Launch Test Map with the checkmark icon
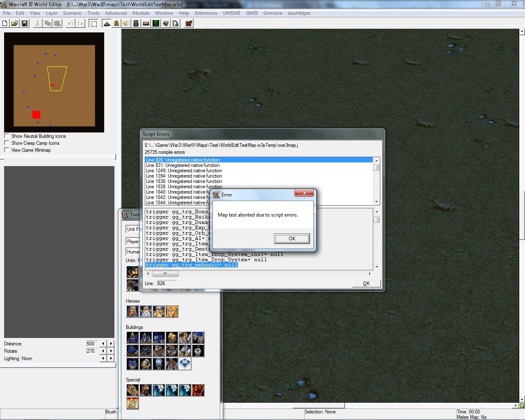Image resolution: width=525 pixels, height=420 pixels. (189, 23)
